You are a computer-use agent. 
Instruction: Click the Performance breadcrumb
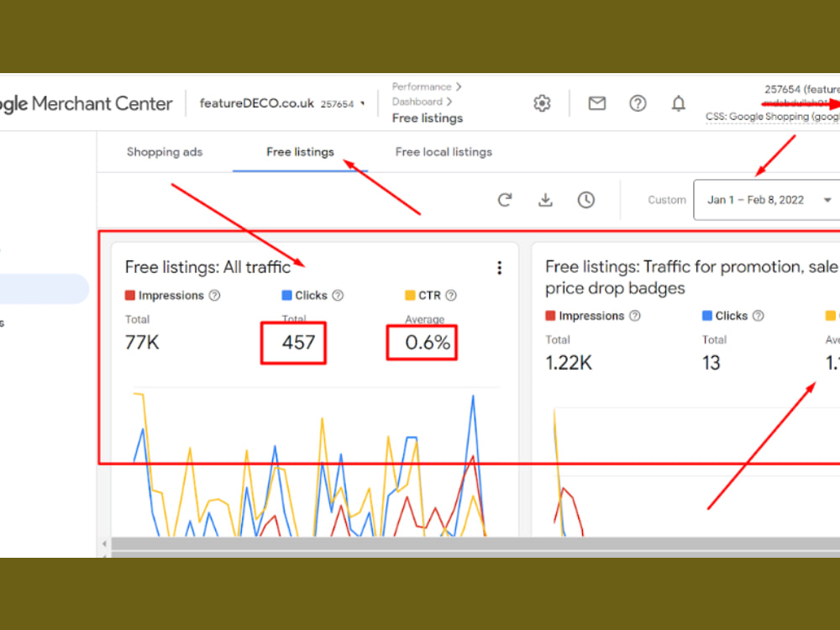tap(422, 87)
